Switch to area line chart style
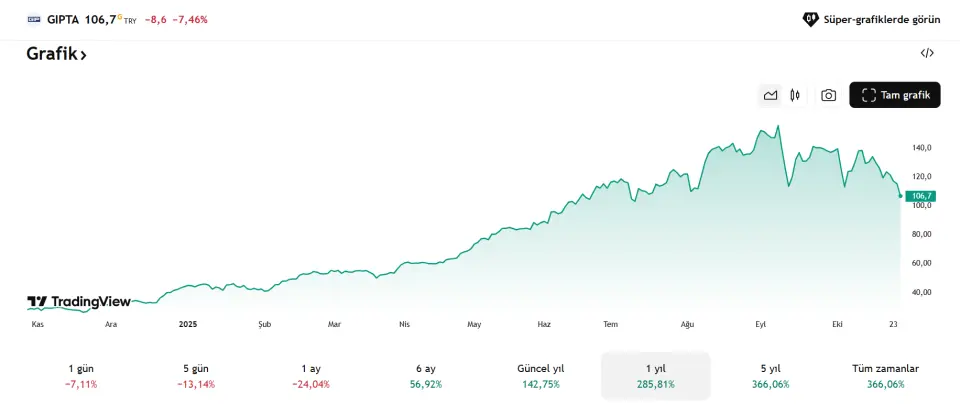960x415 pixels. coord(770,95)
